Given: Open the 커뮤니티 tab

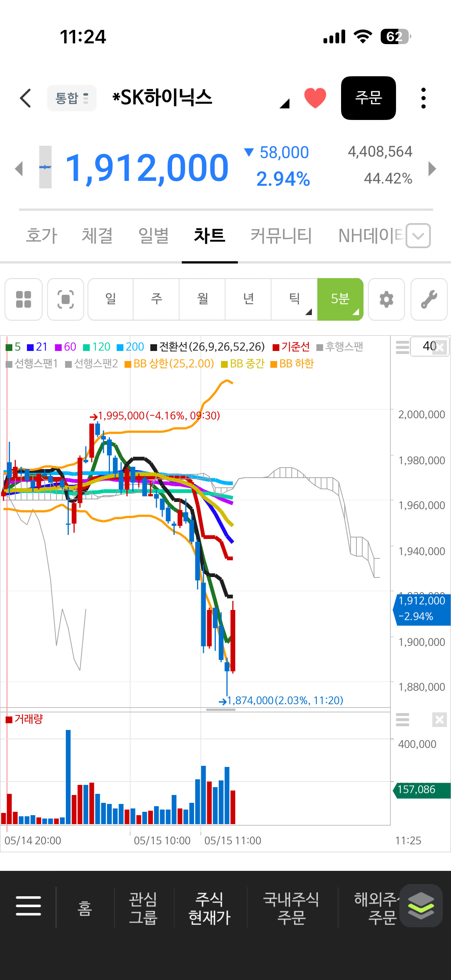Looking at the screenshot, I should [x=281, y=235].
